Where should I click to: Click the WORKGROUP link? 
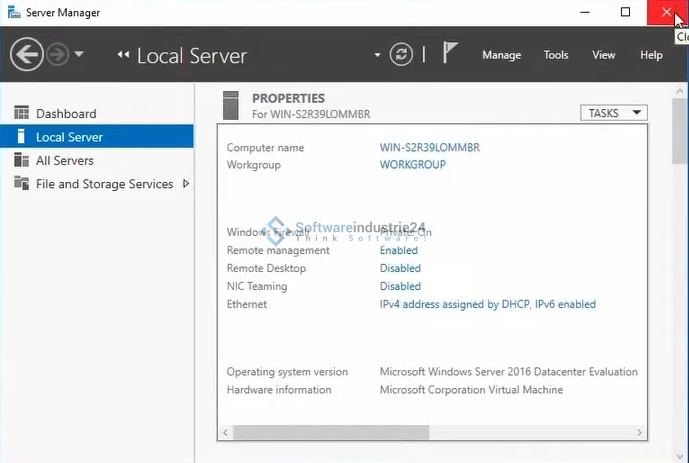pos(412,164)
